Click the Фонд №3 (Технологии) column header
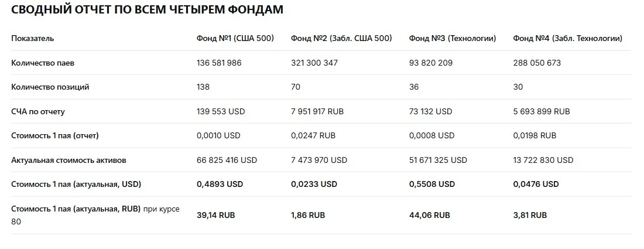The image size is (644, 249). (x=453, y=38)
